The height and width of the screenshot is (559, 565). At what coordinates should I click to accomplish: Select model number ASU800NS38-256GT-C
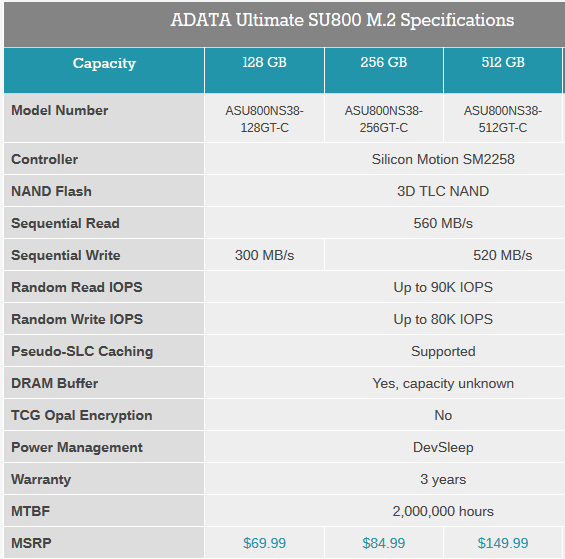pos(384,119)
